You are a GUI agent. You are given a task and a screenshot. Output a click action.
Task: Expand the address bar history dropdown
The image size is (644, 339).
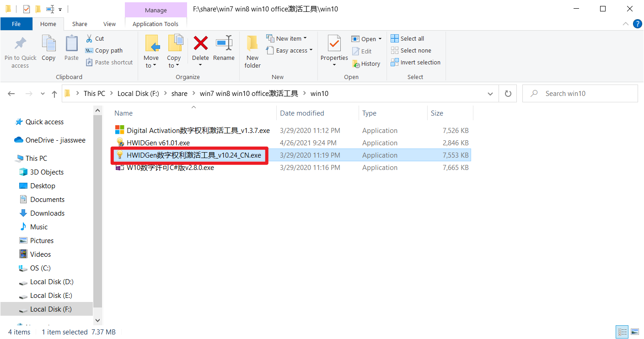(490, 94)
